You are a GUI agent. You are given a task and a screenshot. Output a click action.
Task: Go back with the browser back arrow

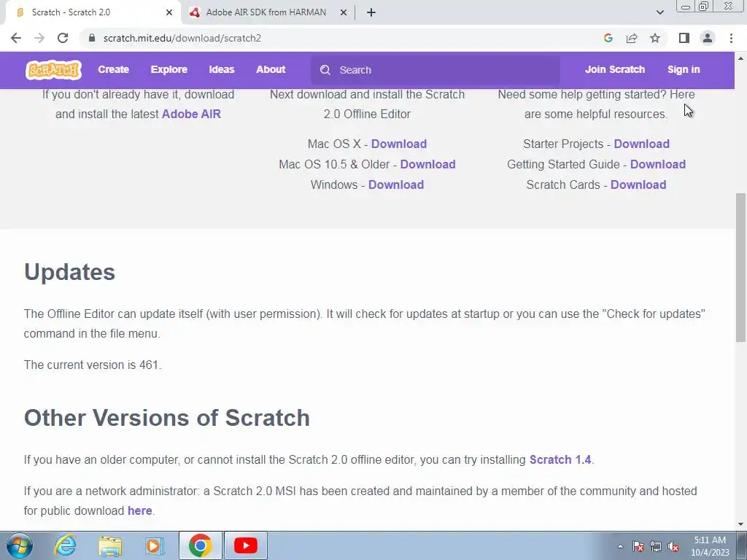point(16,38)
